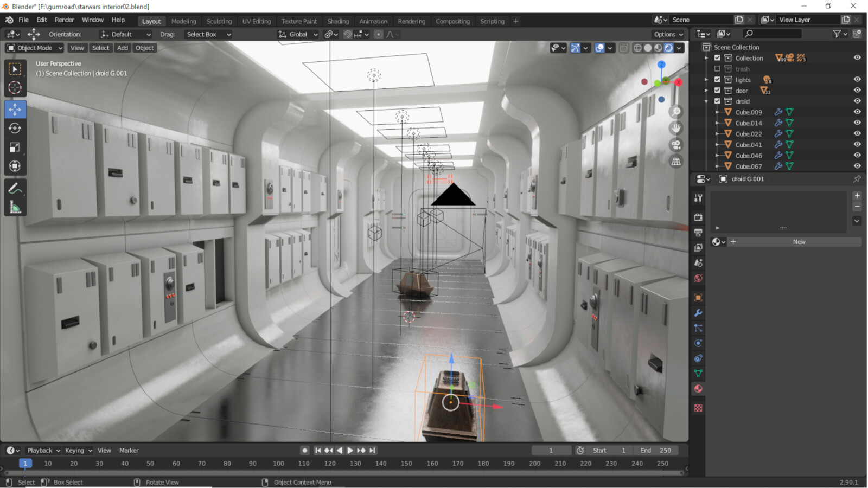Activate the Annotate tool

point(15,189)
